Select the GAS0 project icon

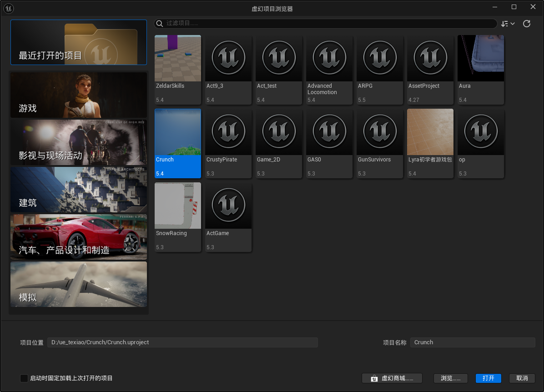click(329, 132)
